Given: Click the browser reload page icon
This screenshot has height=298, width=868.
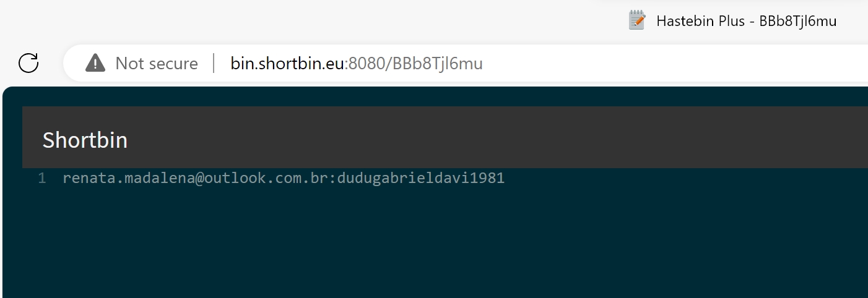Looking at the screenshot, I should (28, 63).
